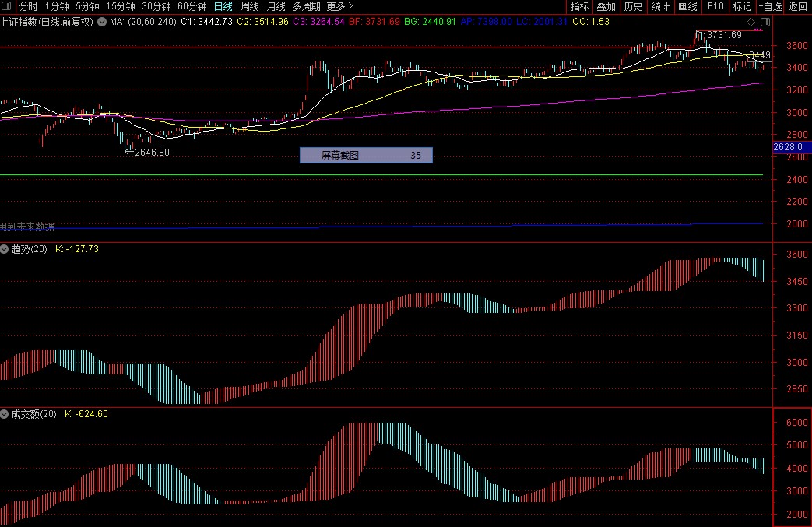The width and height of the screenshot is (812, 527).
Task: Add to watchlist with +自选
Action: click(x=770, y=6)
